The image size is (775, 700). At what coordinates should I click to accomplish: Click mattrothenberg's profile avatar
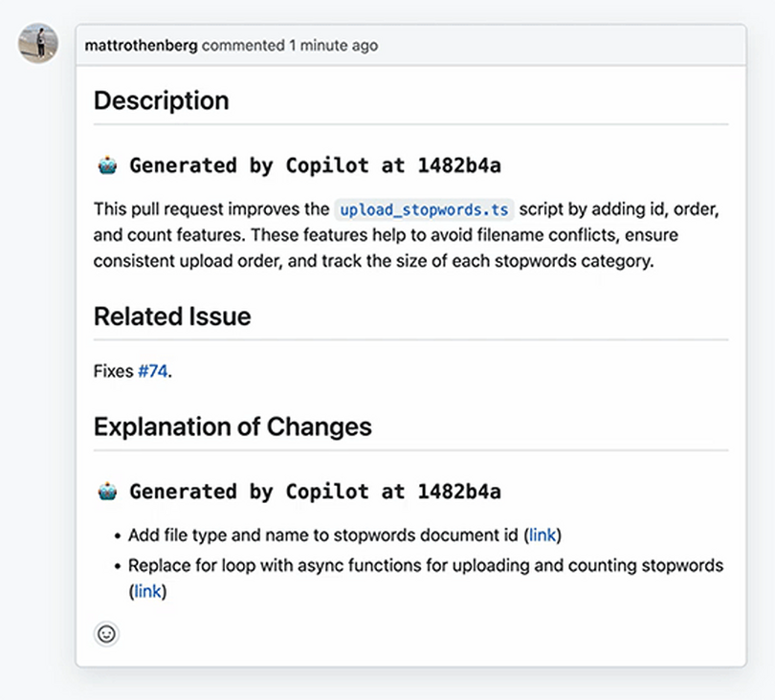pyautogui.click(x=38, y=43)
